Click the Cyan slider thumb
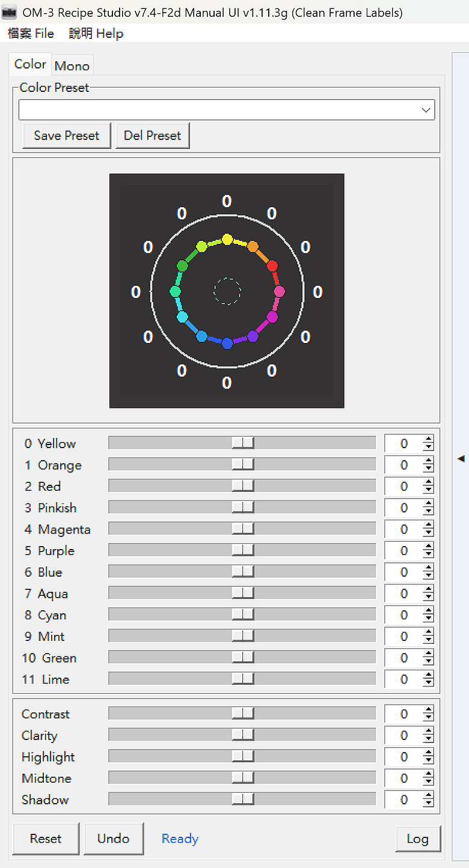469x868 pixels. (x=243, y=615)
